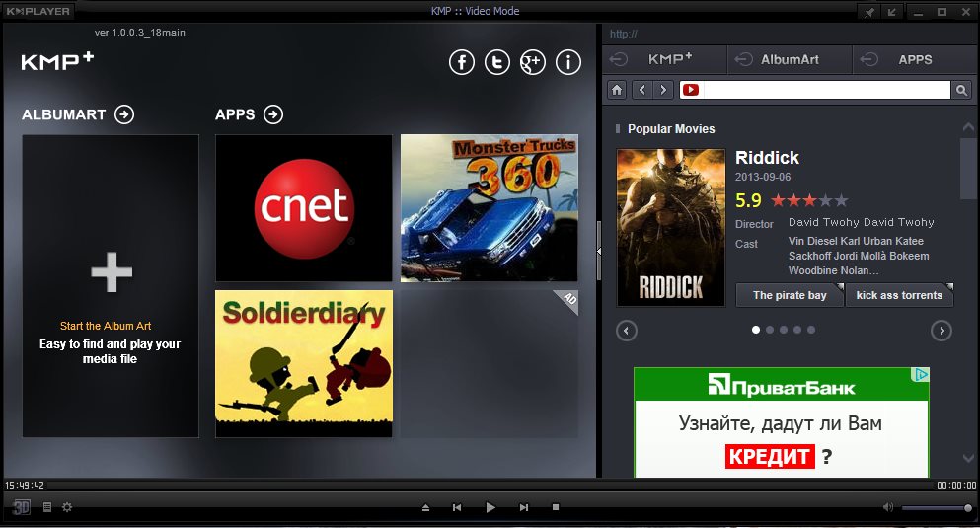980x528 pixels.
Task: Pin the window always on top
Action: point(869,11)
